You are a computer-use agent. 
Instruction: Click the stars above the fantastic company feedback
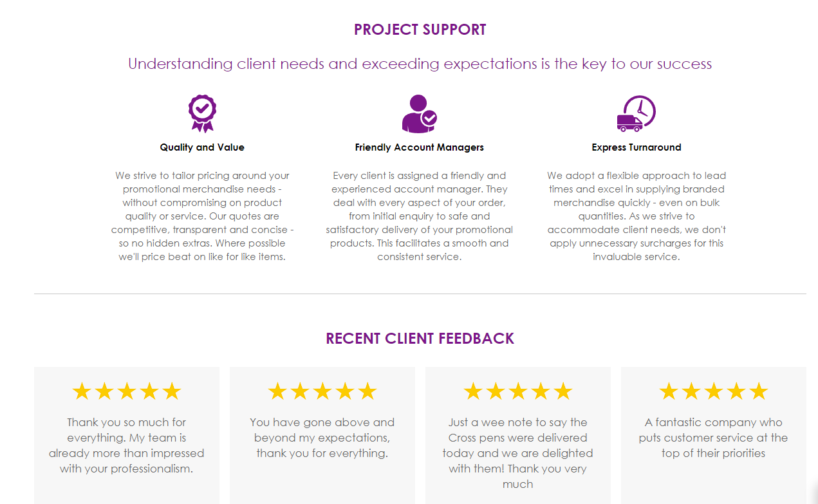[714, 391]
